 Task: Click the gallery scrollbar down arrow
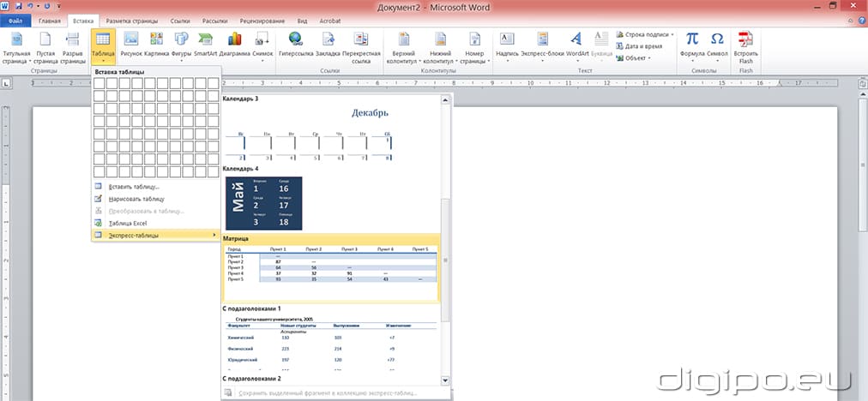(x=444, y=379)
